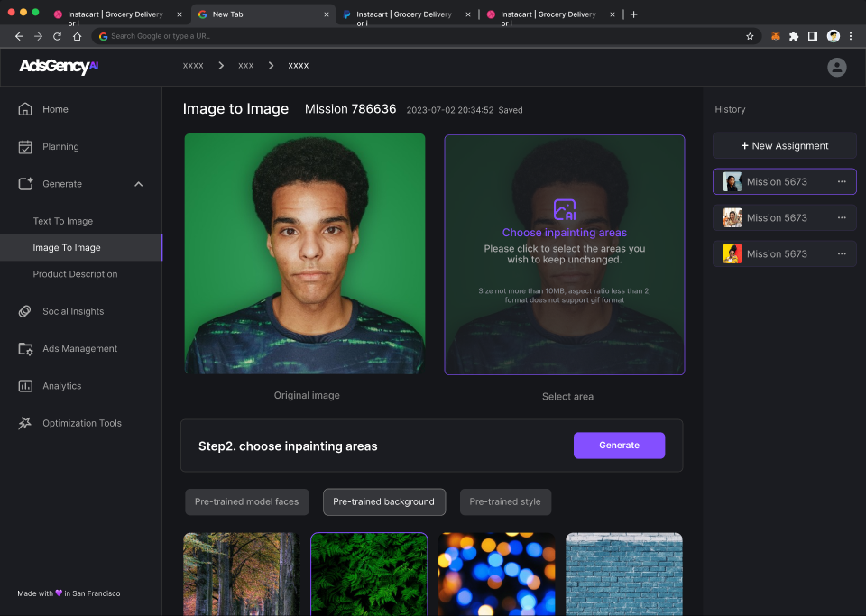Bookmark page with star icon
Viewport: 866px width, 616px height.
pyautogui.click(x=750, y=36)
